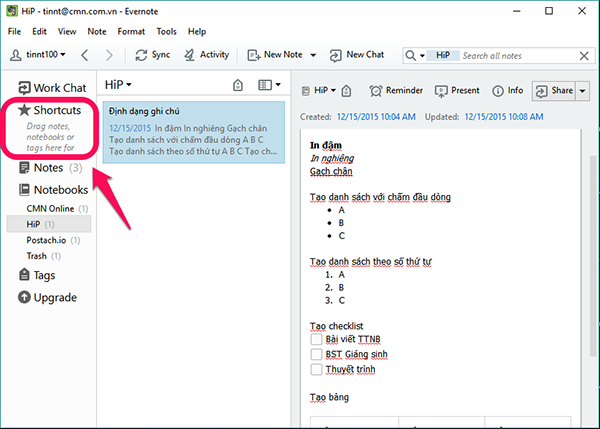
Task: Click the 'Tạo checklist' heading text
Action: pos(336,326)
